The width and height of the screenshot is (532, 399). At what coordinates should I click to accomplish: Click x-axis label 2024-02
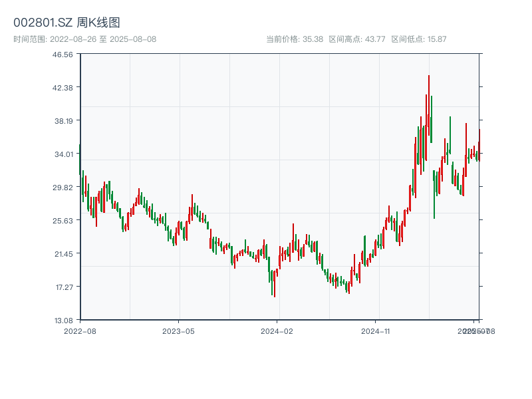coord(277,331)
